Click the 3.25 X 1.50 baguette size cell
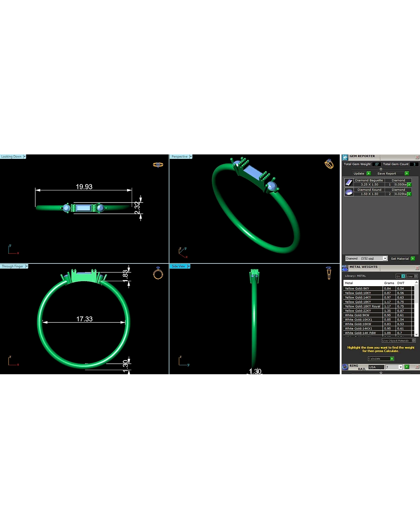 click(369, 185)
